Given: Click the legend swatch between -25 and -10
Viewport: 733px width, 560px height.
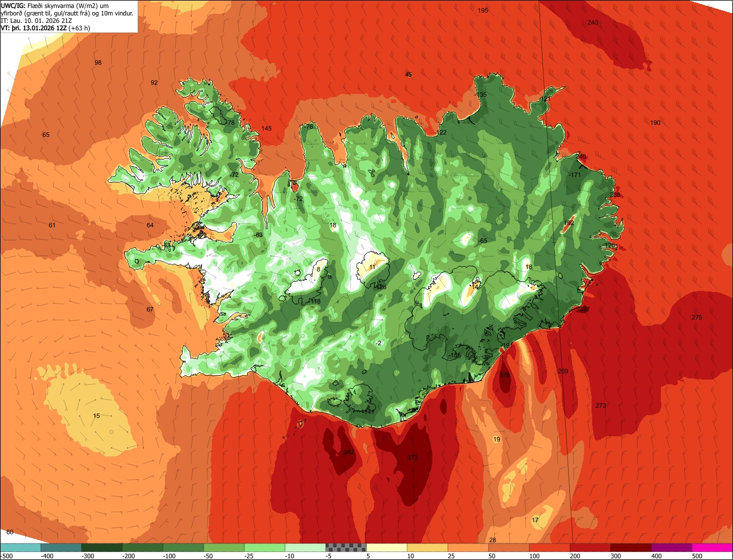Looking at the screenshot, I should pyautogui.click(x=264, y=547).
